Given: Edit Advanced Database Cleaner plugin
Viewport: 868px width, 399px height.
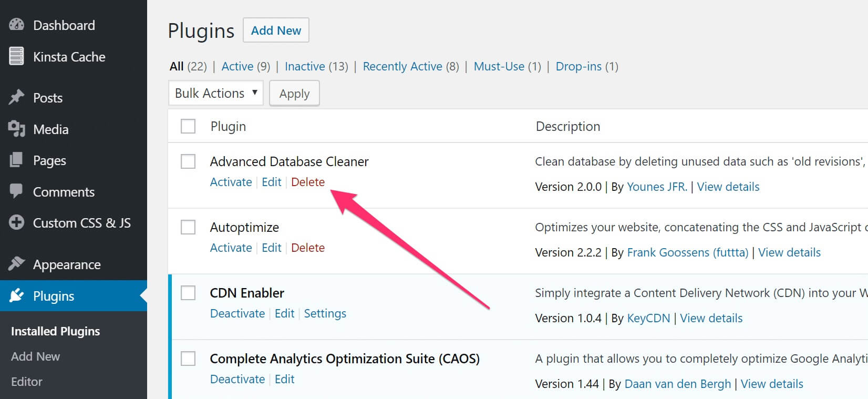Looking at the screenshot, I should coord(272,182).
